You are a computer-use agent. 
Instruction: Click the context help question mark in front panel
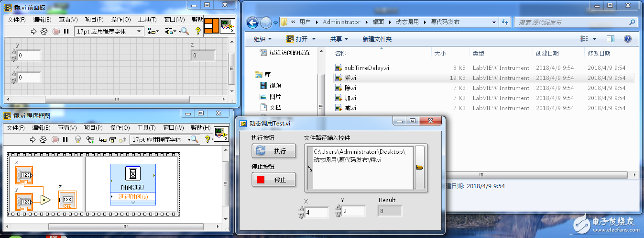tap(197, 32)
